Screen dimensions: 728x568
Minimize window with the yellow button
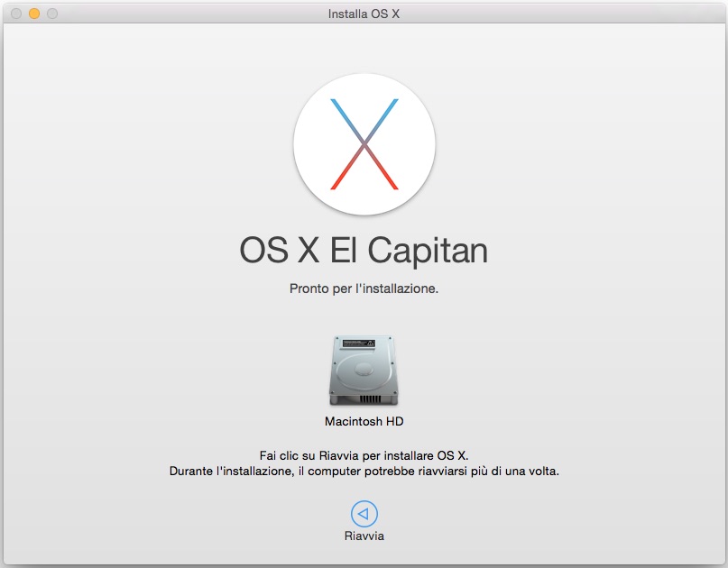[34, 14]
